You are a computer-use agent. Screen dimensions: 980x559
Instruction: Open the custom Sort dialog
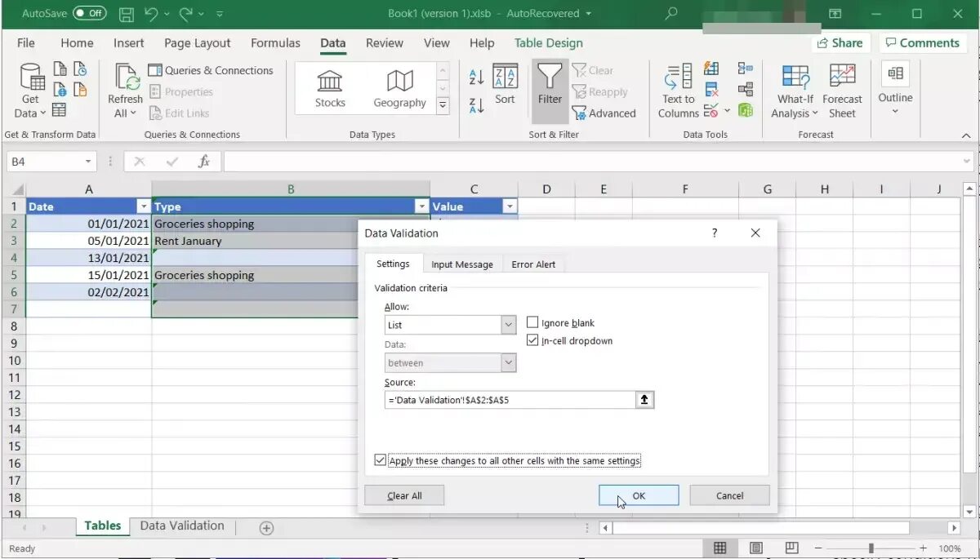coord(506,85)
